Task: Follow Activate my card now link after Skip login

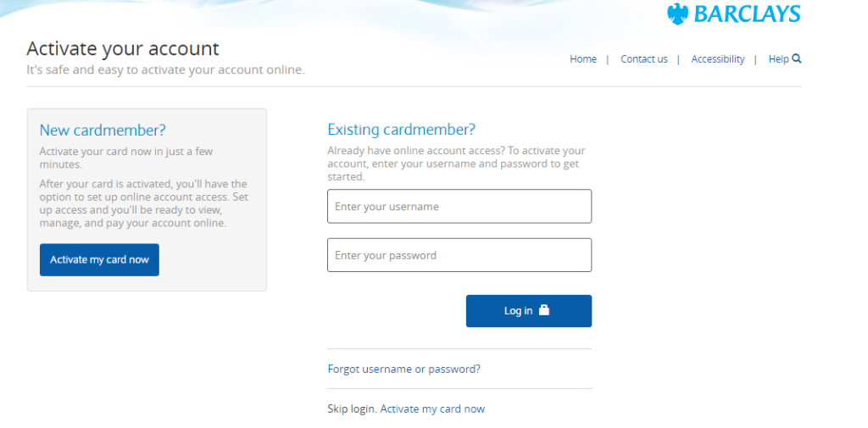Action: [x=432, y=409]
